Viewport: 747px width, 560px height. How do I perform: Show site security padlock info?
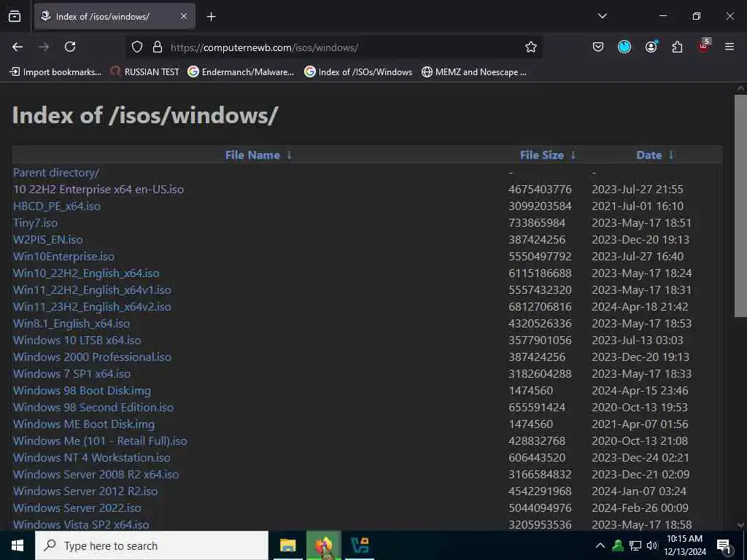click(158, 47)
